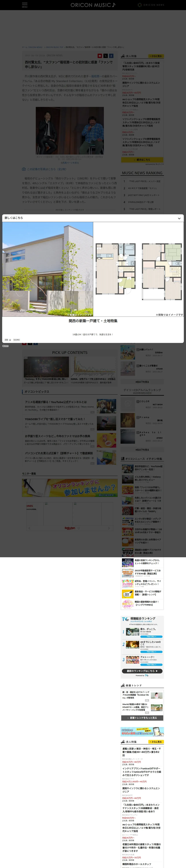The height and width of the screenshot is (868, 186).
Task: Click the ORICON MUSIC header logo
Action: (93, 5)
